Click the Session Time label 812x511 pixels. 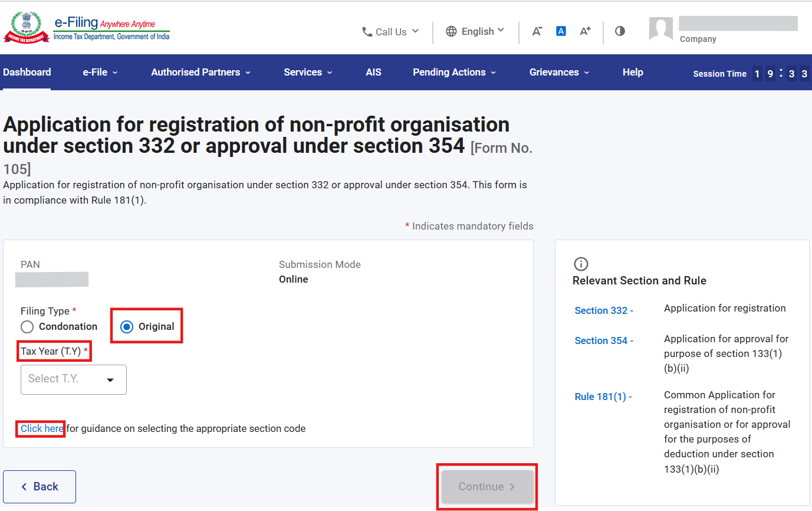[x=720, y=74]
